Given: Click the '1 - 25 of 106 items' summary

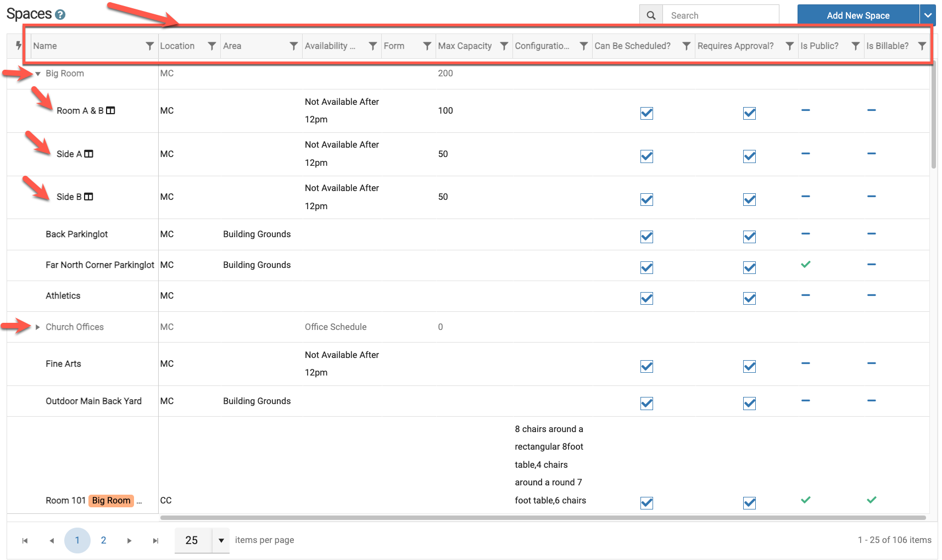Looking at the screenshot, I should coord(895,540).
